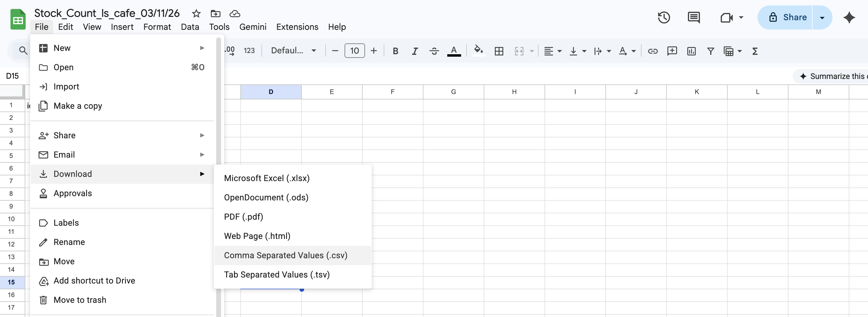Click the move-to-folder icon beside title
The width and height of the screenshot is (868, 317).
pyautogui.click(x=215, y=14)
